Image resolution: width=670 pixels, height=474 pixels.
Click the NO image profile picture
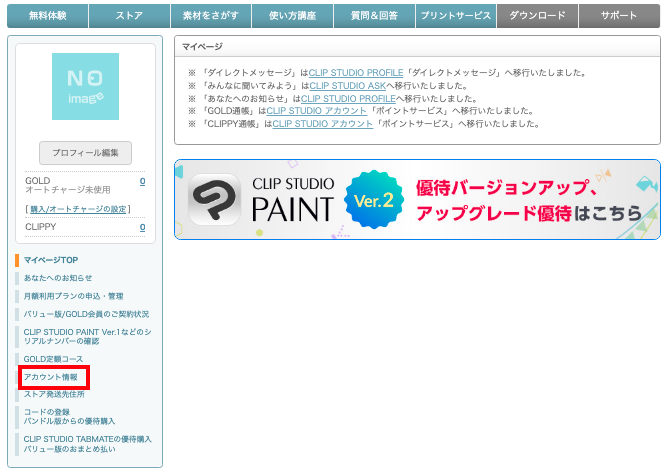85,86
